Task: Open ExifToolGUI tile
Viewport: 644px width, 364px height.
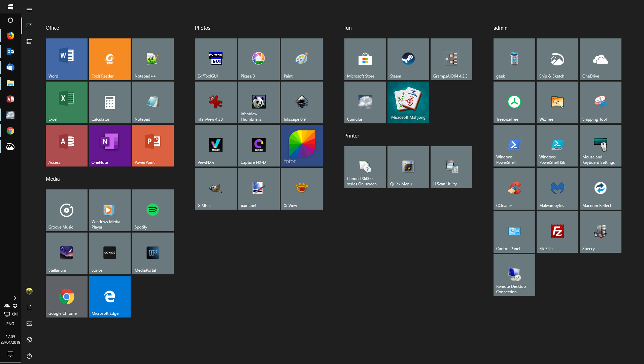Action: [216, 59]
